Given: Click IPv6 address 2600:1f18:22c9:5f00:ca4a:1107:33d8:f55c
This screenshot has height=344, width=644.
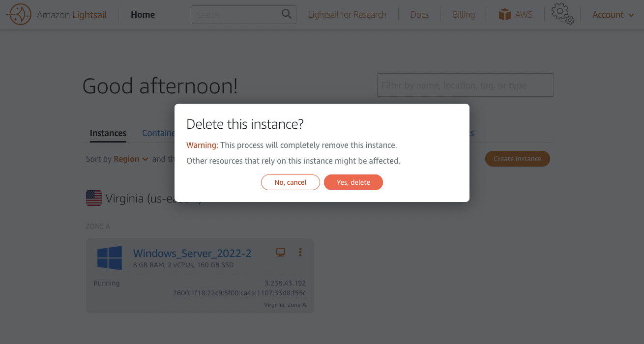Looking at the screenshot, I should pyautogui.click(x=239, y=293).
